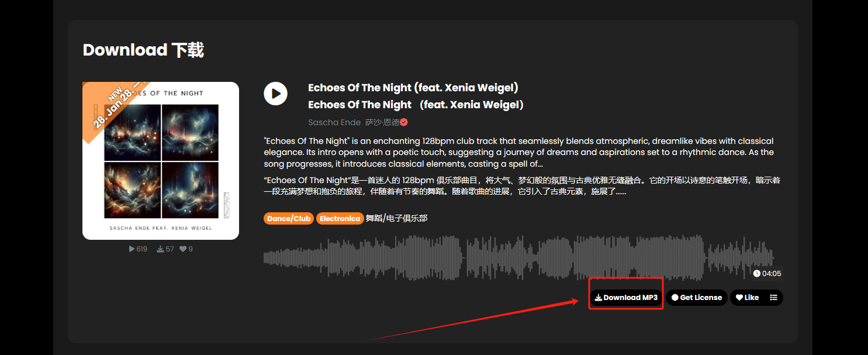Image resolution: width=868 pixels, height=355 pixels.
Task: Click the play count icon showing 619
Action: (x=132, y=249)
